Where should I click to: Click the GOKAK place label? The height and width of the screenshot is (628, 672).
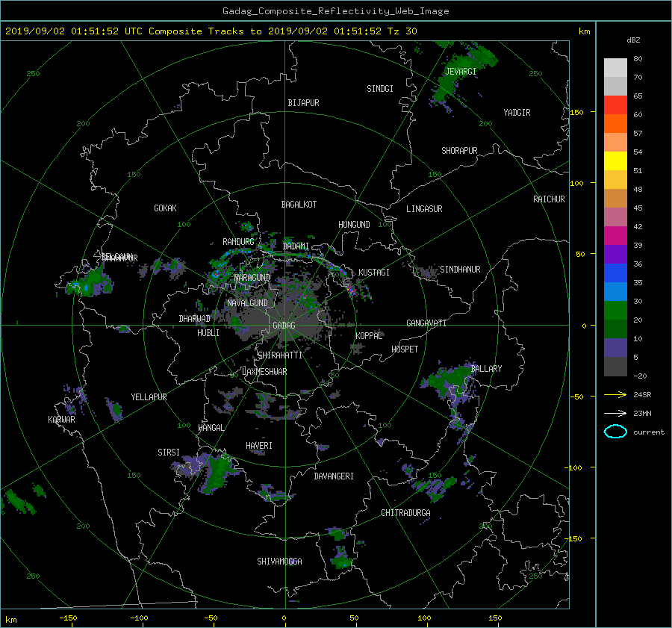165,208
